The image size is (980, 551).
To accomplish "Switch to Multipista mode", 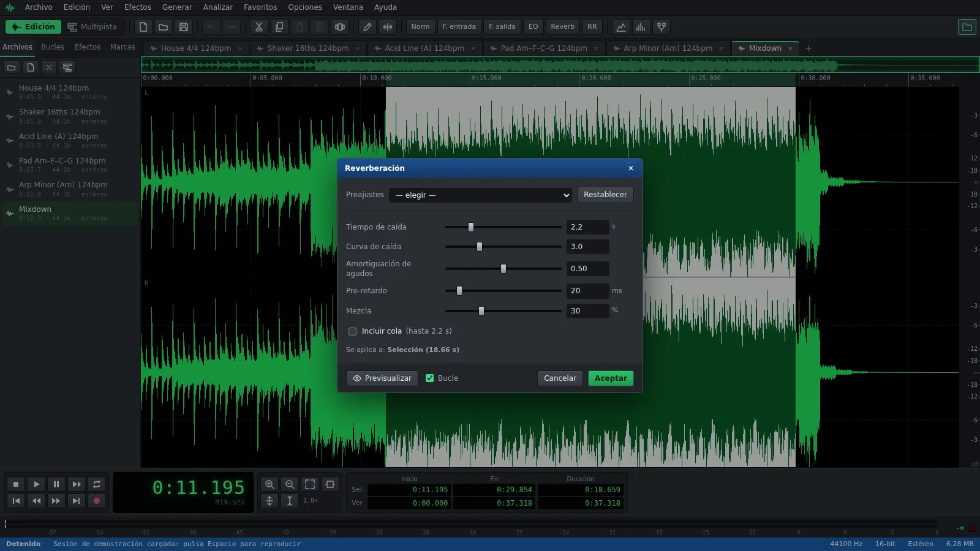I will 92,27.
